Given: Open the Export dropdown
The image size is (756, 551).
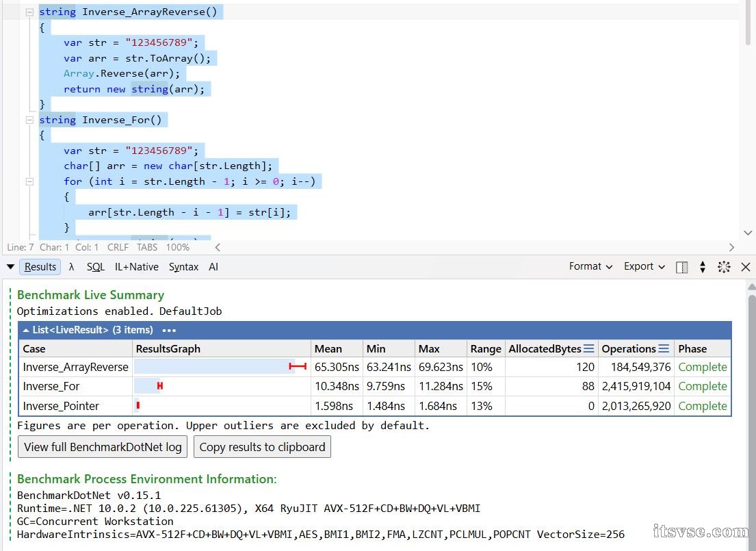Looking at the screenshot, I should (x=644, y=267).
